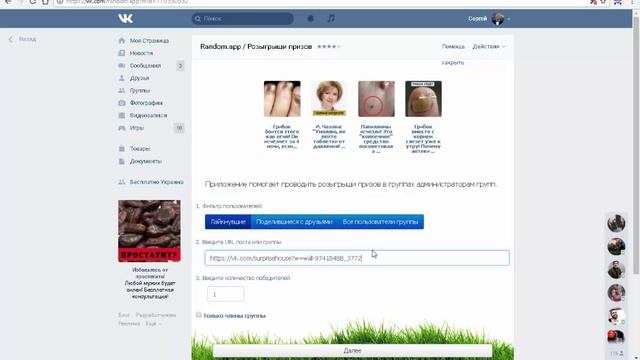Screen dimensions: 640x360
Task: Click the people icon beside Группы
Action: point(122,91)
